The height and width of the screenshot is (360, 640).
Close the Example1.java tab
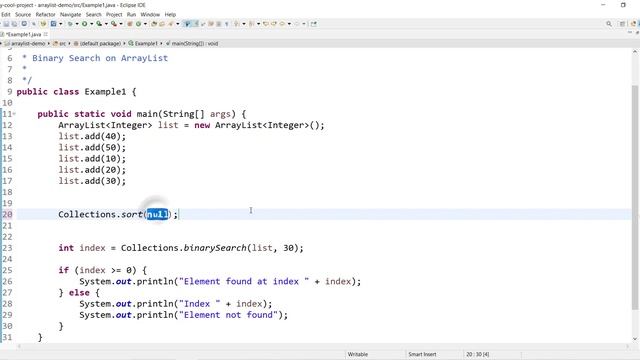(x=46, y=34)
